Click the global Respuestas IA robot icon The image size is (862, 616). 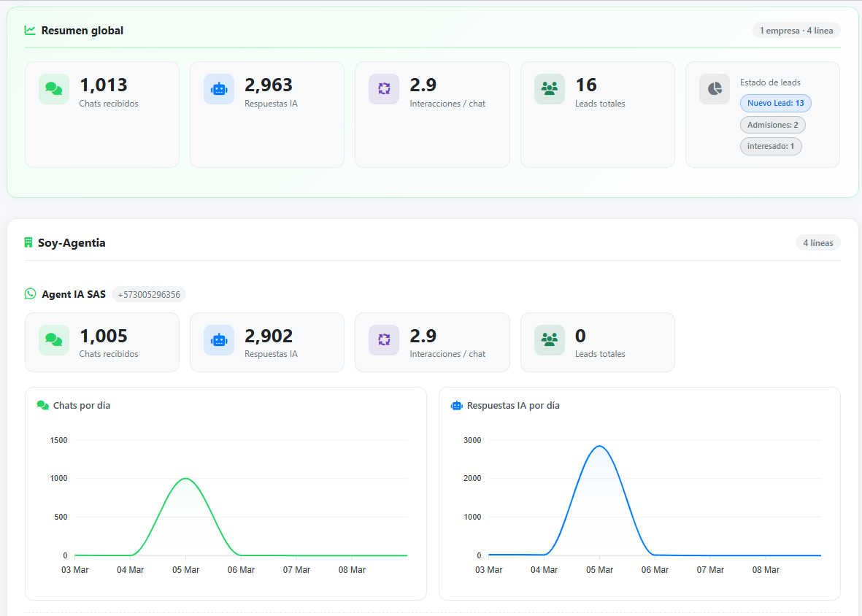(219, 88)
